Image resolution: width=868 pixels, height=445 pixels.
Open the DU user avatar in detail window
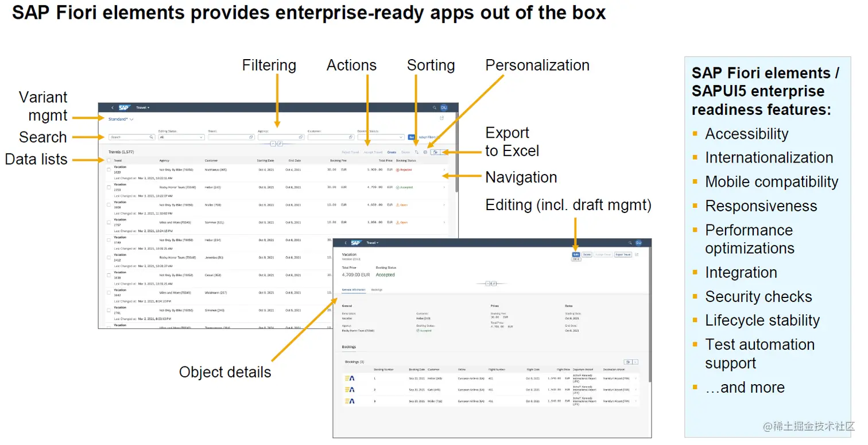pyautogui.click(x=638, y=243)
